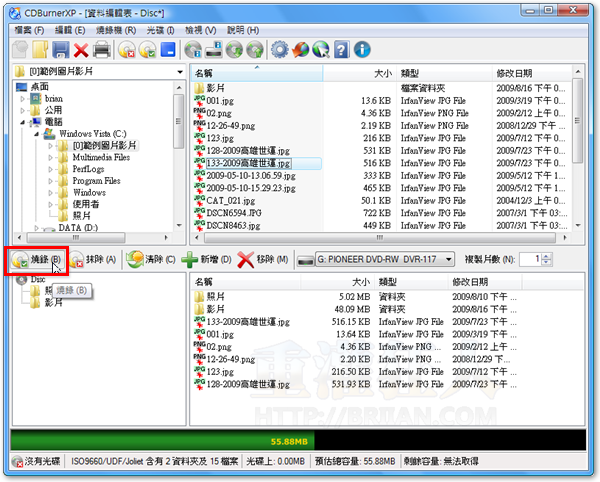The image size is (600, 482).
Task: Expand the Multimedia Files folder node
Action: (51, 157)
